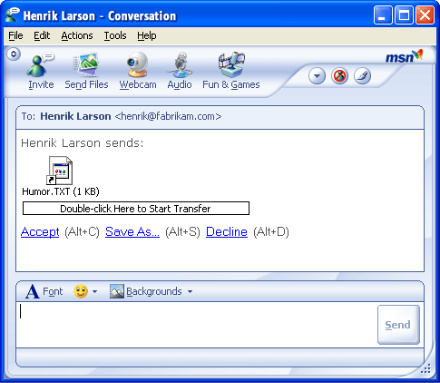Decline the incoming file transfer
Viewport: 440px width, 383px height.
pyautogui.click(x=227, y=232)
